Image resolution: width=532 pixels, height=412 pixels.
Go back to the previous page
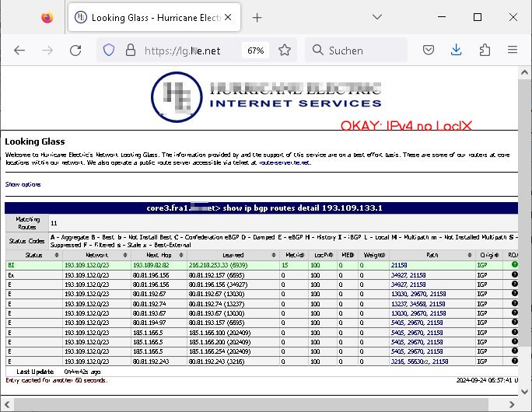tap(19, 51)
